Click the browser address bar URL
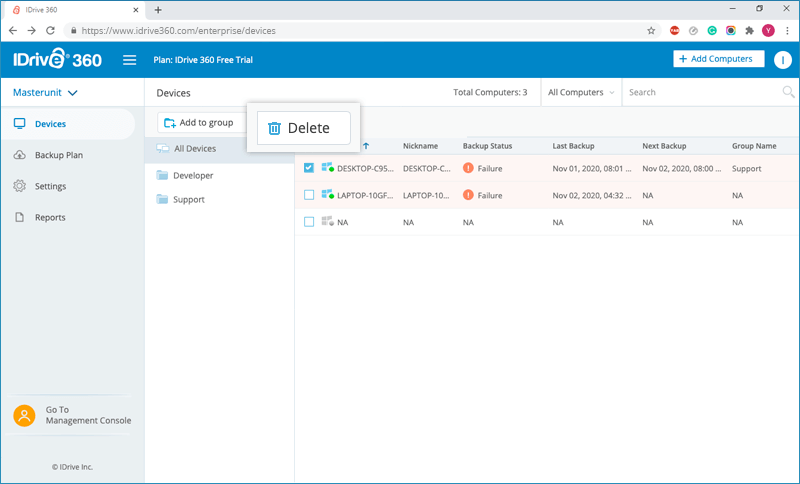This screenshot has width=800, height=484. 179,31
